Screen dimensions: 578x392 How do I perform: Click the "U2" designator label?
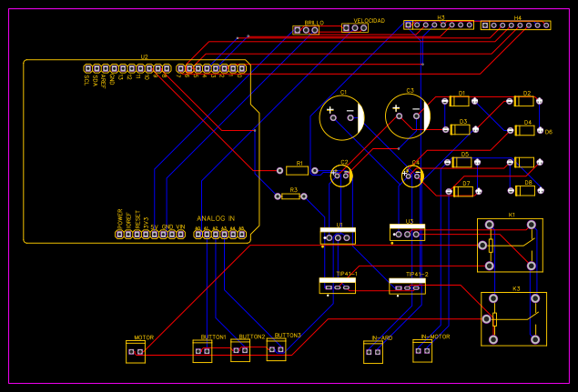pyautogui.click(x=144, y=57)
